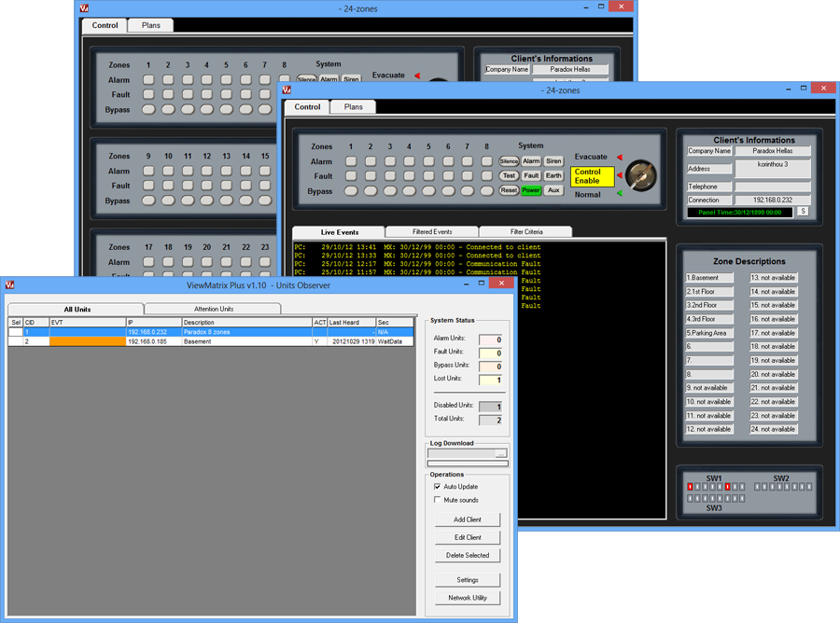The width and height of the screenshot is (840, 623).
Task: Activate the Aux system button
Action: [554, 189]
